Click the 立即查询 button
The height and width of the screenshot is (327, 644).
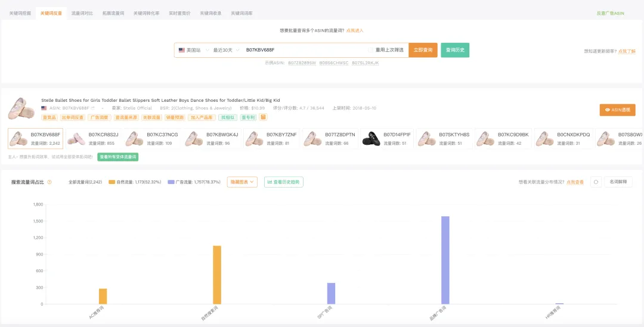pyautogui.click(x=423, y=50)
